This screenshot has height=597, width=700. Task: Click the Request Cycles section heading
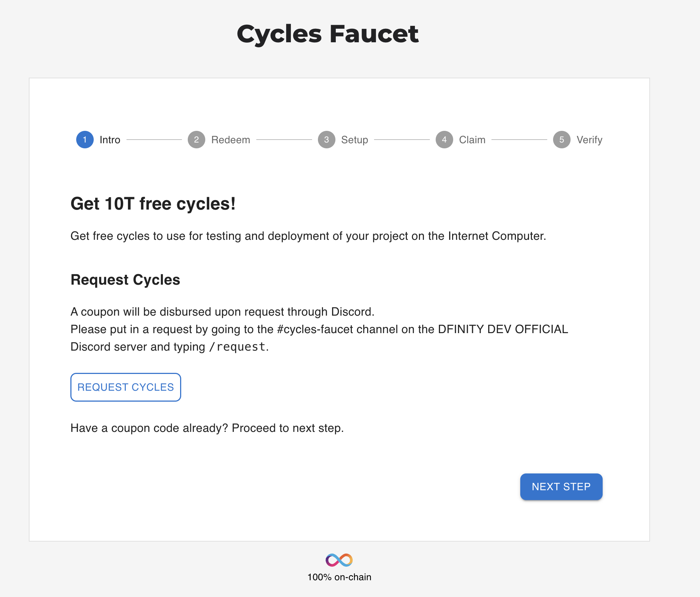click(x=125, y=280)
